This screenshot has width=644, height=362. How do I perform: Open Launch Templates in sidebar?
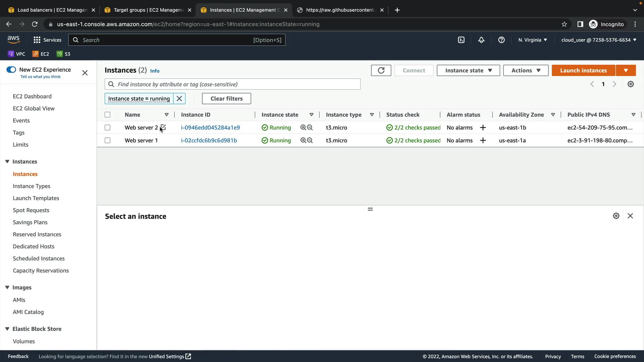click(x=36, y=198)
